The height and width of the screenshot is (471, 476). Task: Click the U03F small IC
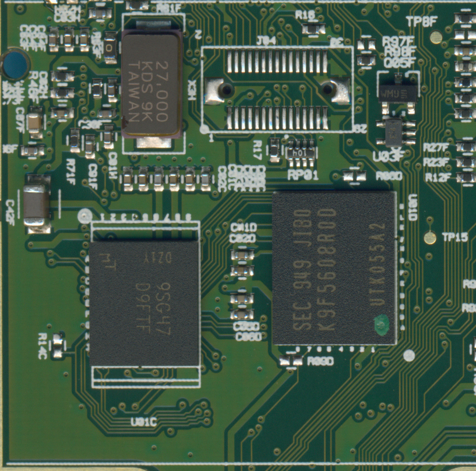[392, 132]
